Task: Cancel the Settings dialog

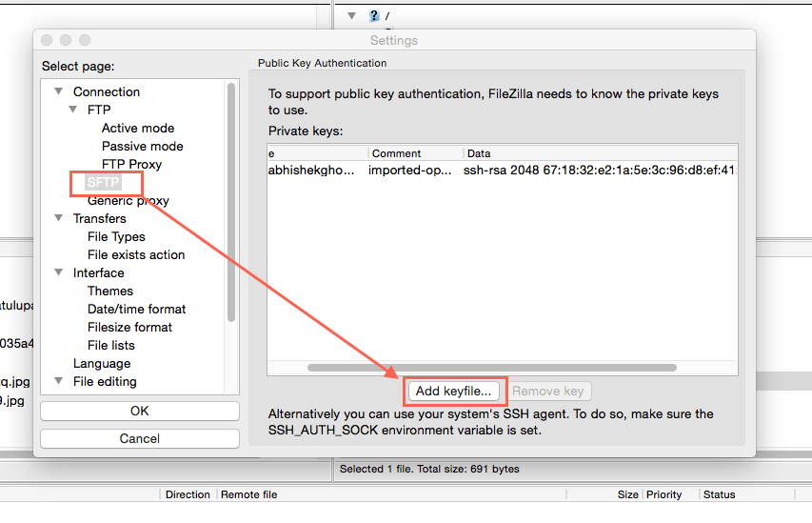Action: [x=139, y=438]
